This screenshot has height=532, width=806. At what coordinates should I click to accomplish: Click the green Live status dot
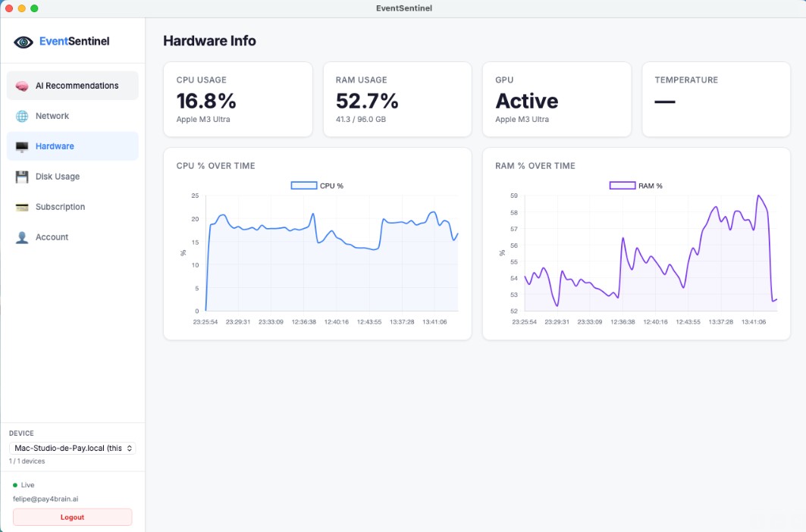coord(15,485)
